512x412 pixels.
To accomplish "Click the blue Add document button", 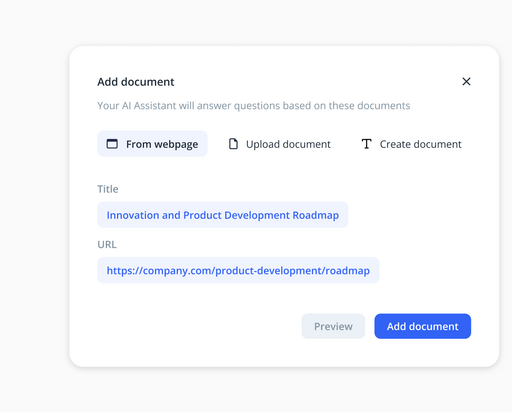I will coord(423,326).
